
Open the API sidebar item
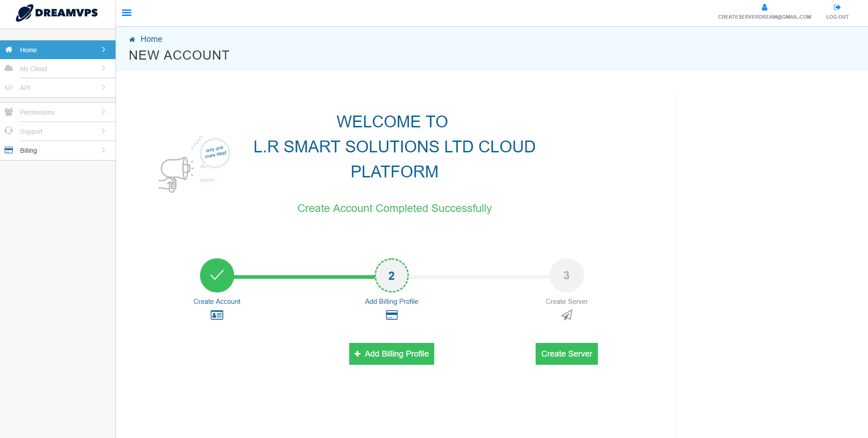pos(58,88)
